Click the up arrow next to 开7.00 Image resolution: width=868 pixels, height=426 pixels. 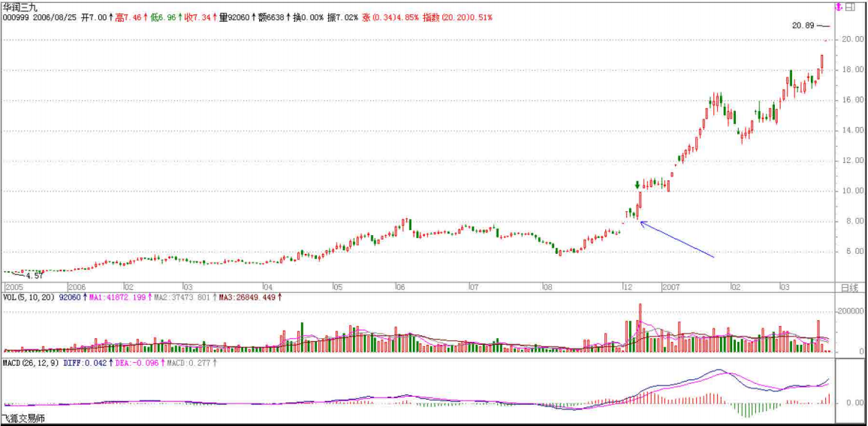click(x=110, y=17)
